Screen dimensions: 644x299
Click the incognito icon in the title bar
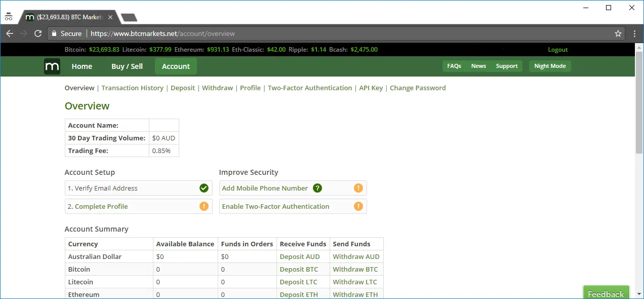(9, 16)
